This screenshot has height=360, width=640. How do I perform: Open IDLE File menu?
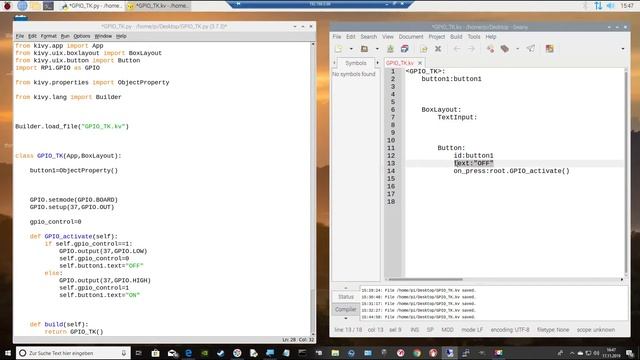(20, 36)
